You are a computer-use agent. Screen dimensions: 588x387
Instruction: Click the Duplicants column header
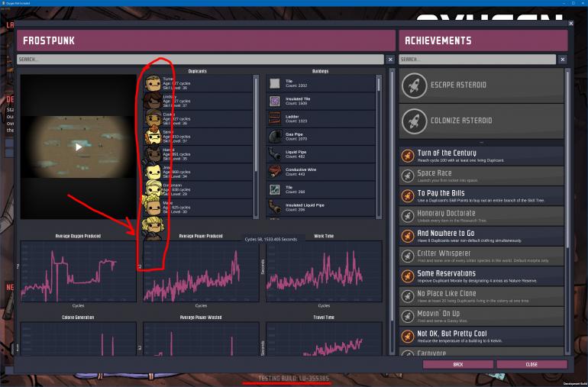pyautogui.click(x=198, y=71)
